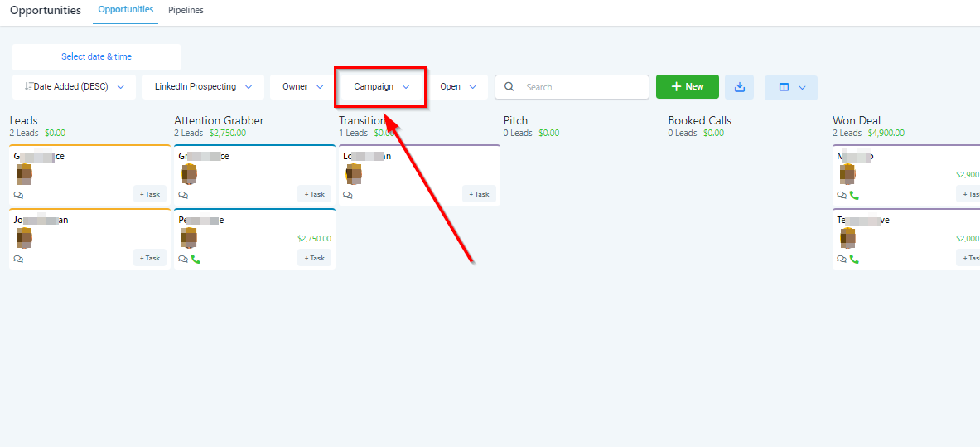The width and height of the screenshot is (980, 447).
Task: Add task on the Transition stage card
Action: pos(480,194)
